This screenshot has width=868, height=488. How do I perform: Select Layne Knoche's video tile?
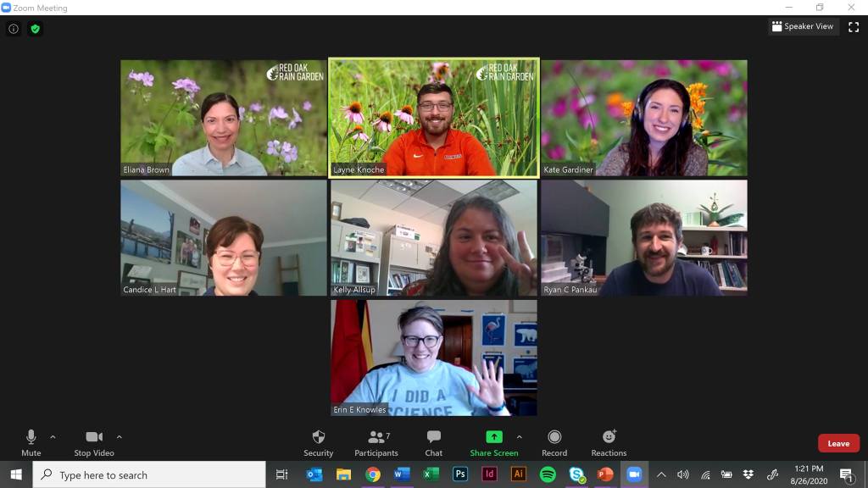[433, 118]
